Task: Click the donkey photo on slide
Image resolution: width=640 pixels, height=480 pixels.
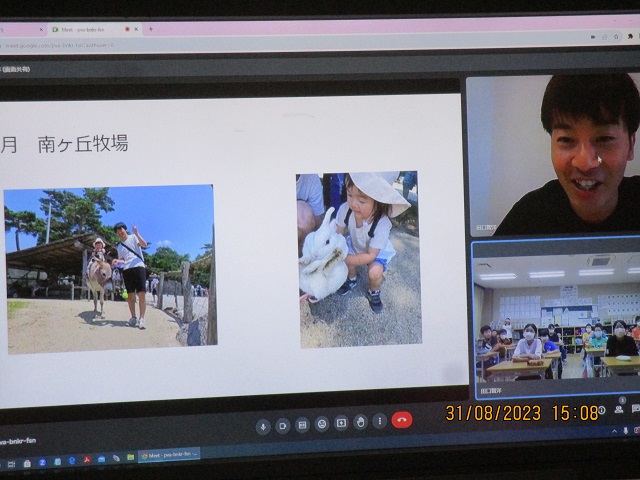Action: coord(109,265)
